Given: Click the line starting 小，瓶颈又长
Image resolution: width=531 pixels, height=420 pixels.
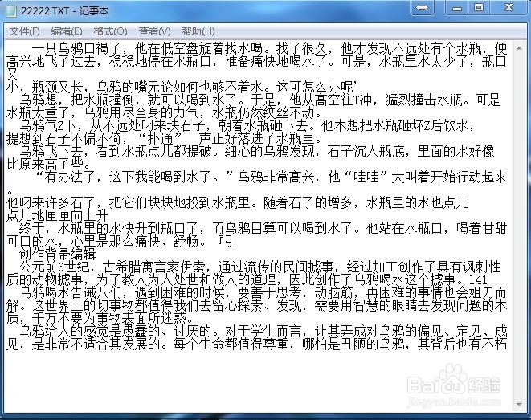Looking at the screenshot, I should (181, 88).
